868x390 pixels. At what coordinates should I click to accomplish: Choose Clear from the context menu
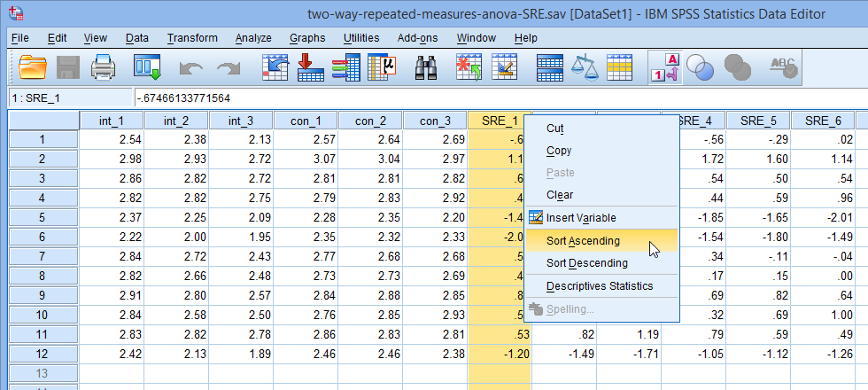point(601,195)
